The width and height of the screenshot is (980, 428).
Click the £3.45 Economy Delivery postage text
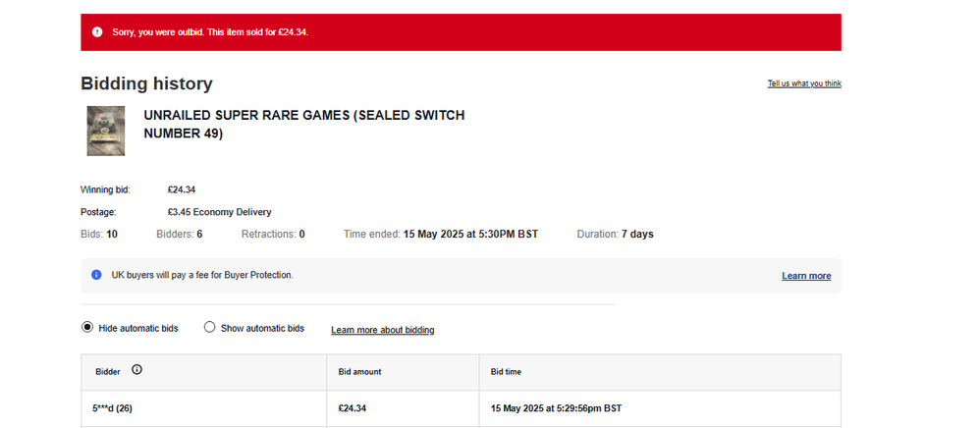pyautogui.click(x=219, y=212)
